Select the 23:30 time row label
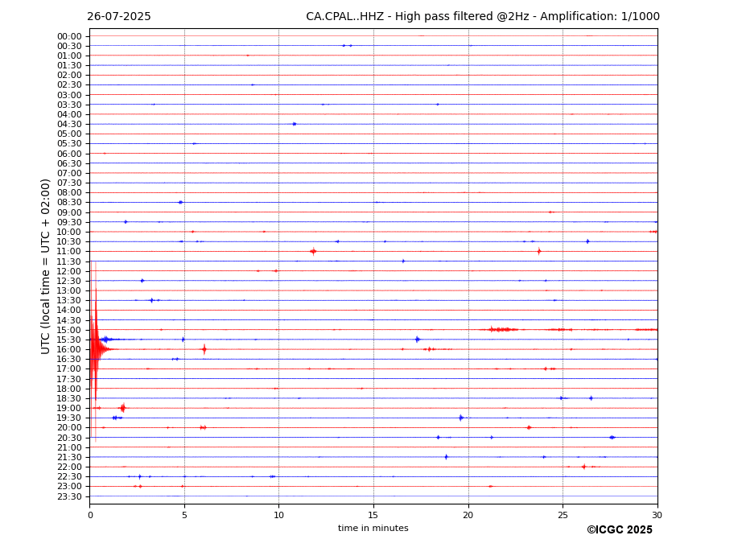The height and width of the screenshot is (560, 746). 69,496
